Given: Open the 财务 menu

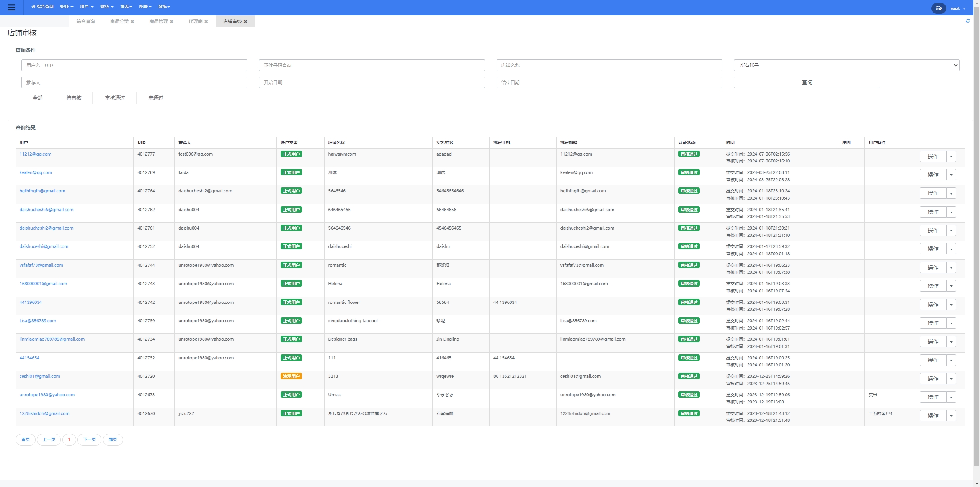Looking at the screenshot, I should point(106,7).
